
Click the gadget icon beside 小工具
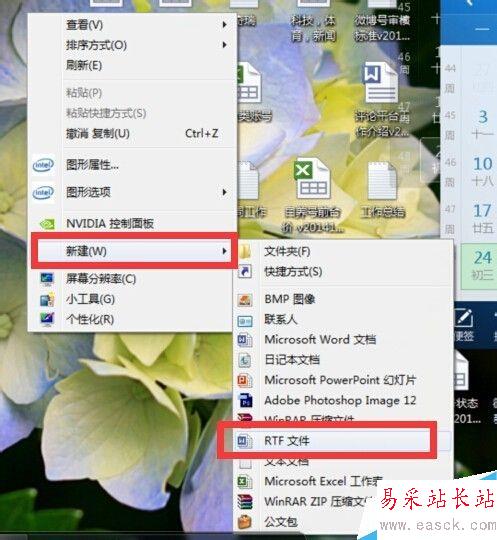click(x=47, y=299)
